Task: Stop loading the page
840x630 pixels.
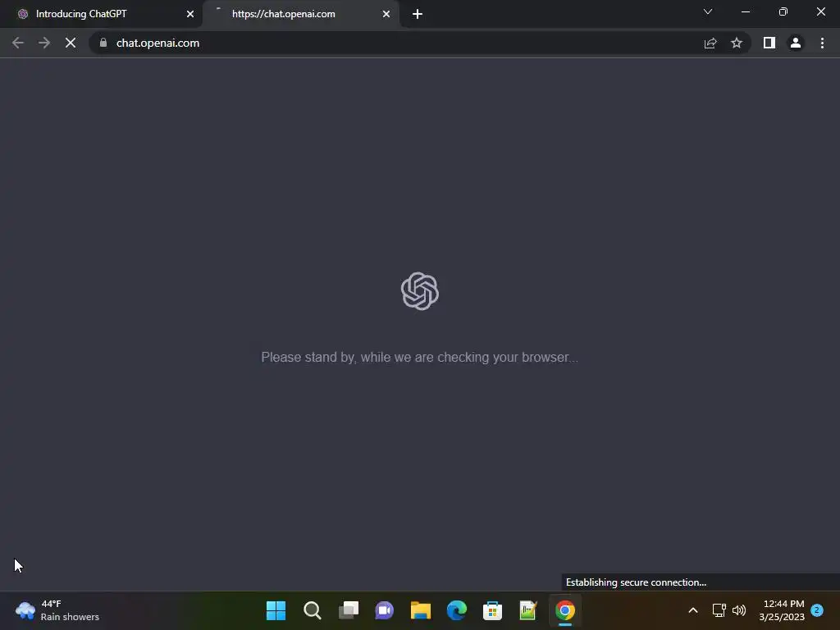Action: click(71, 43)
